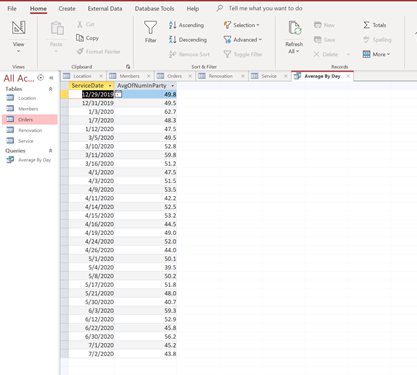This screenshot has width=417, height=375.
Task: Click the row selector for 3/5/2020
Action: pyautogui.click(x=65, y=138)
